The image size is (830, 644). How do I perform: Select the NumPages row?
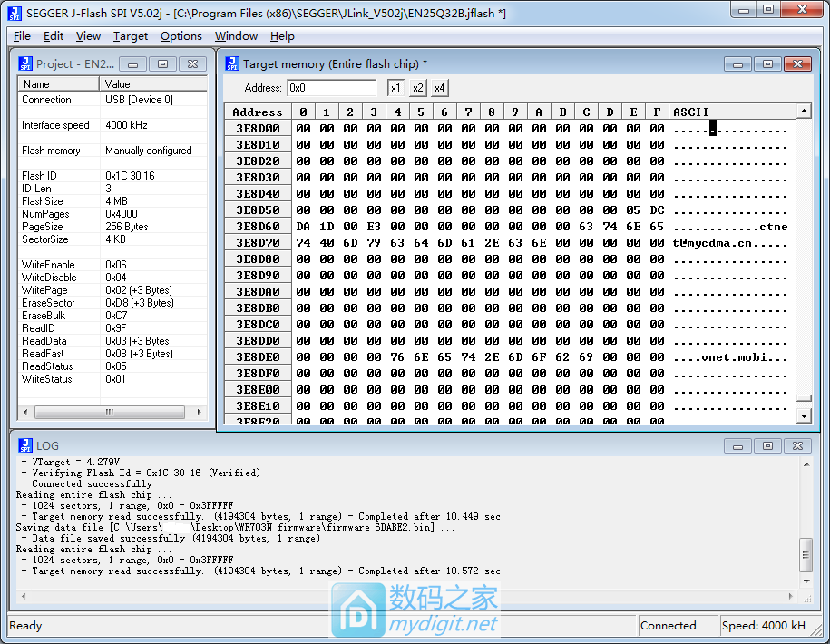pyautogui.click(x=112, y=214)
